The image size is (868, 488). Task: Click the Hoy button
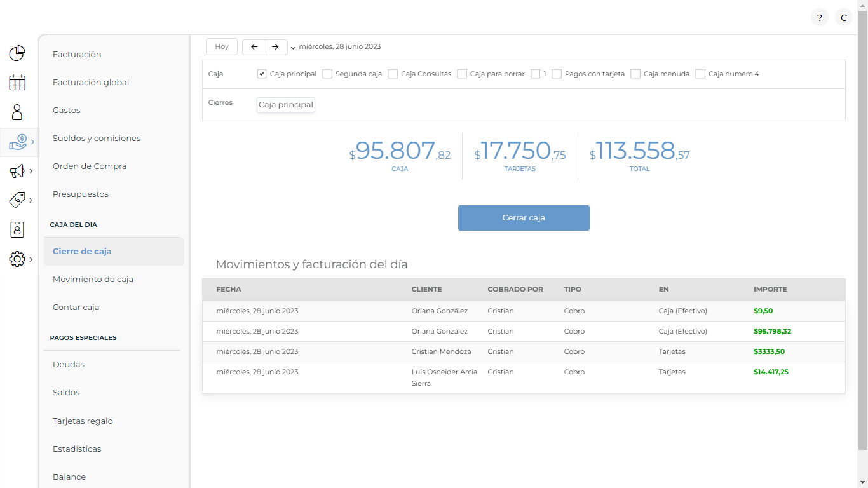tap(222, 47)
